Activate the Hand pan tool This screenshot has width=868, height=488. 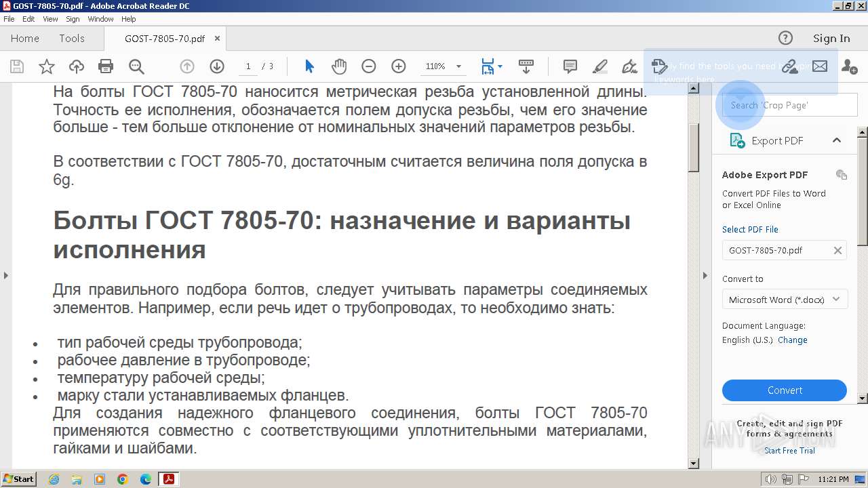click(x=339, y=66)
